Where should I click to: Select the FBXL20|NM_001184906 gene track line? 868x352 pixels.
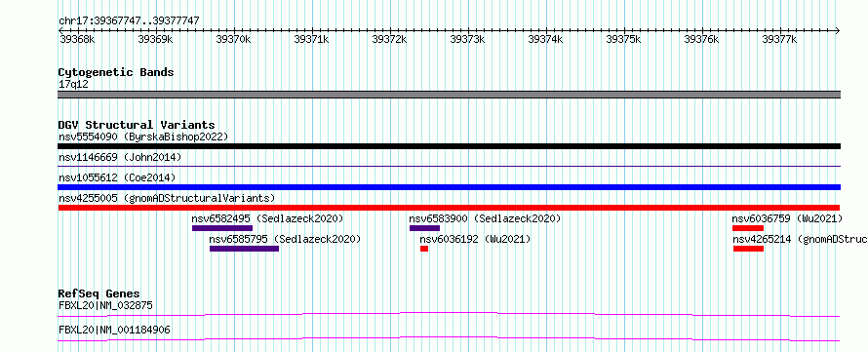[449, 338]
